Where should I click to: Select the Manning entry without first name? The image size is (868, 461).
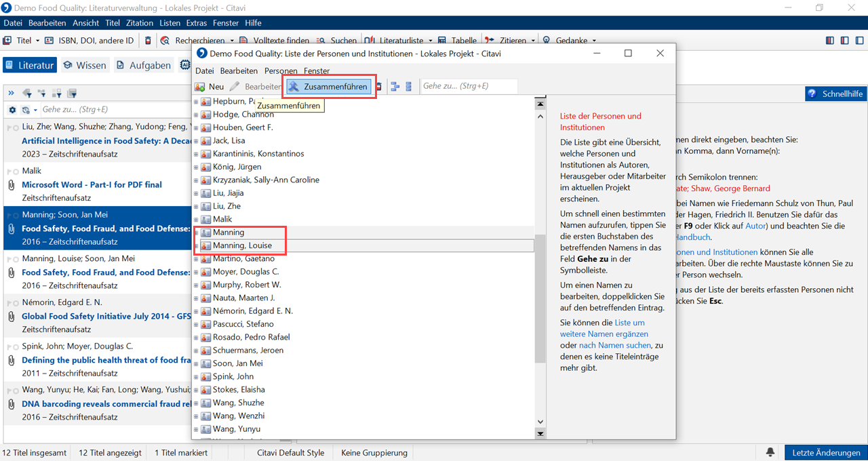(x=229, y=233)
